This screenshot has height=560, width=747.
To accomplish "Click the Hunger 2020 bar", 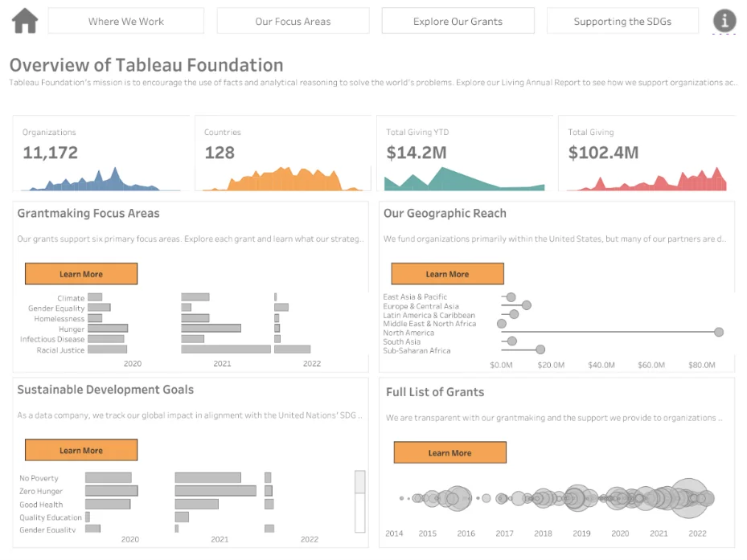I will click(x=108, y=328).
